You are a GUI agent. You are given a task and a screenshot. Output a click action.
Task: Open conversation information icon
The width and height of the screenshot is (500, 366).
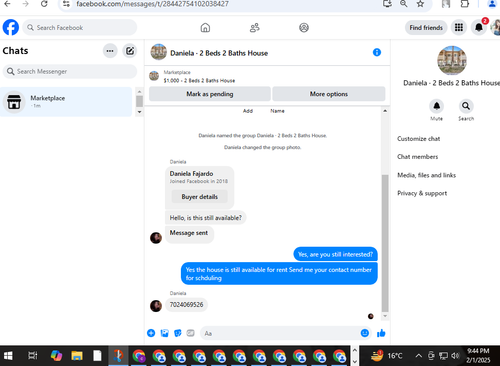coord(377,52)
